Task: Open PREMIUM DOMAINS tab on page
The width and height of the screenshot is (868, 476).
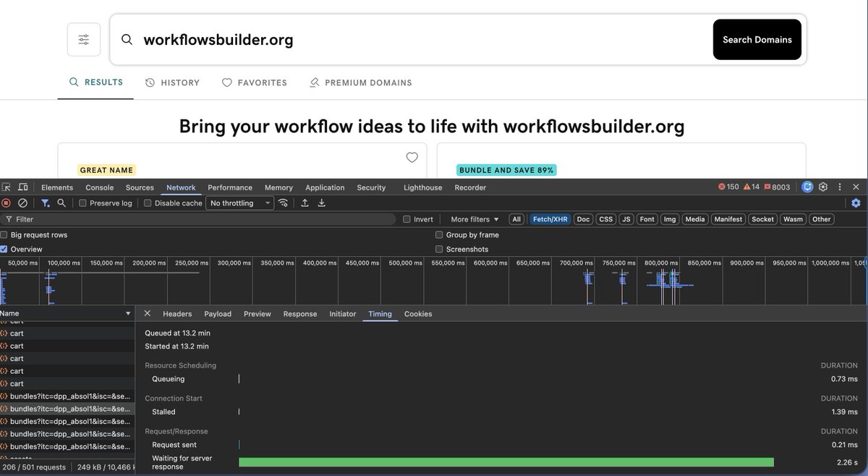Action: [x=360, y=82]
